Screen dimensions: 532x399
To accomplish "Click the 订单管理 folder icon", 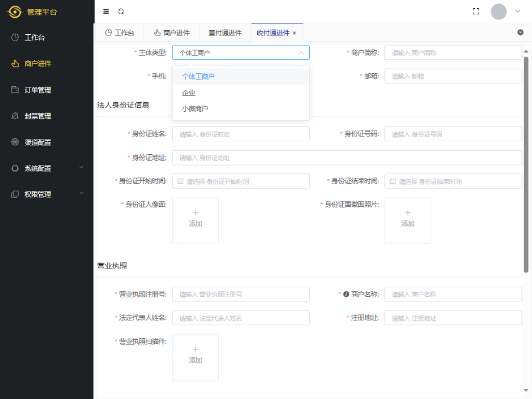I will pyautogui.click(x=15, y=90).
